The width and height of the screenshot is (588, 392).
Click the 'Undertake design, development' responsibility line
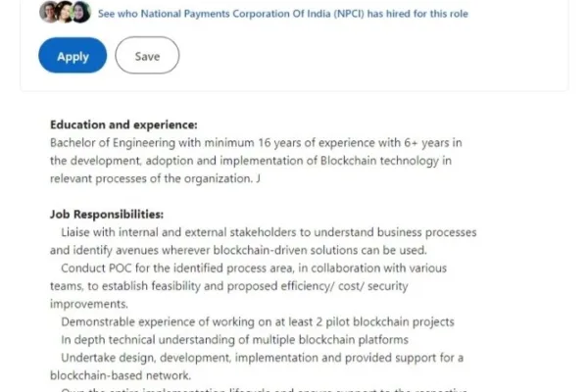(x=262, y=357)
